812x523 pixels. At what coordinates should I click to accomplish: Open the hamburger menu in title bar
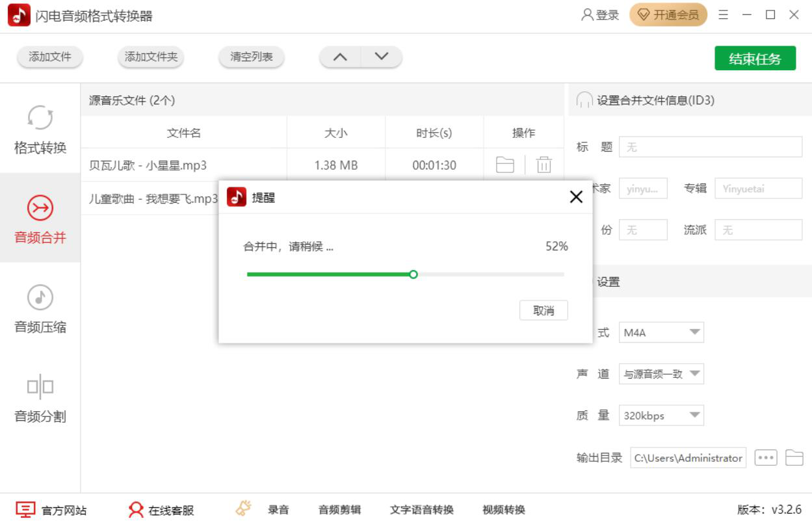pos(723,15)
